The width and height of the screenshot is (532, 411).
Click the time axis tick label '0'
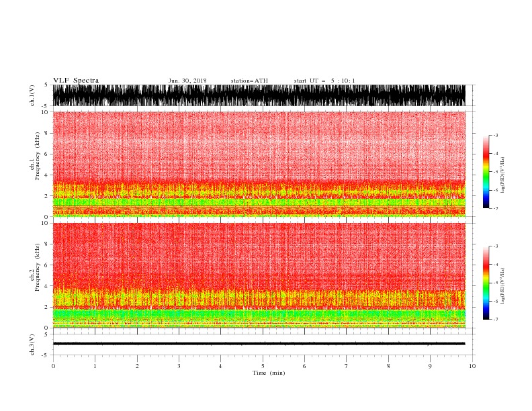click(x=53, y=366)
